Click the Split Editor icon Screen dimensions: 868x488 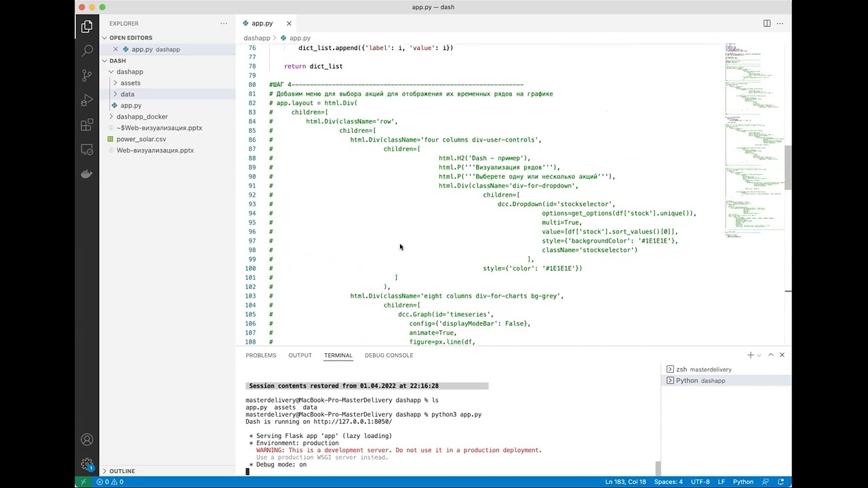[767, 23]
